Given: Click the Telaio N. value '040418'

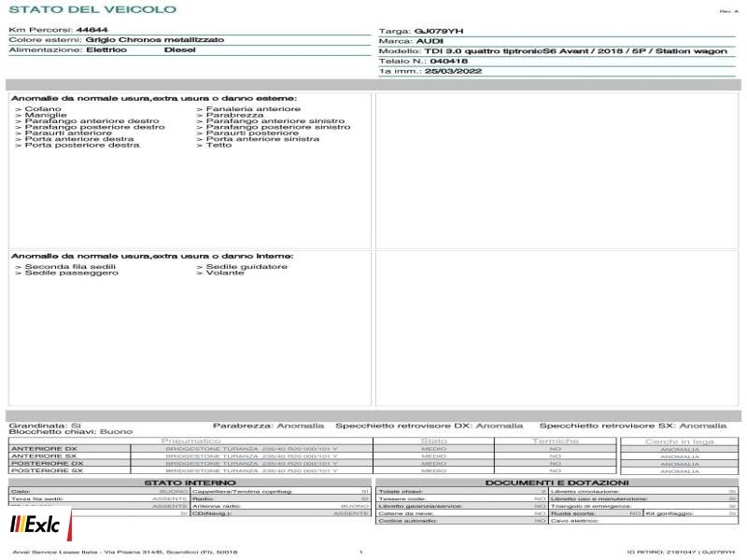Looking at the screenshot, I should [448, 62].
